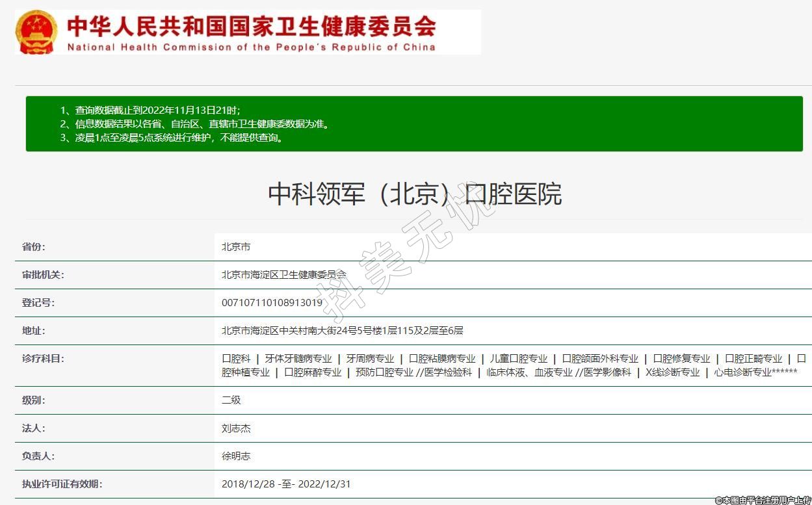Viewport: 812px width, 505px height.
Task: Click the national emblem logo
Action: (x=36, y=32)
